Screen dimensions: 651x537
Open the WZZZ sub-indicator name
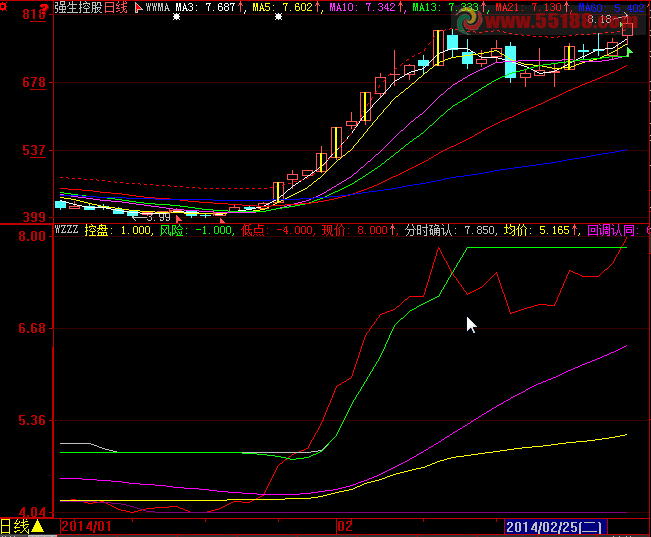click(x=66, y=230)
